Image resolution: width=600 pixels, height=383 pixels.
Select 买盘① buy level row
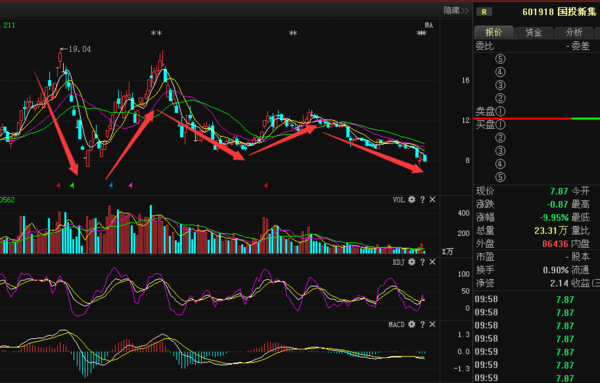(x=491, y=125)
